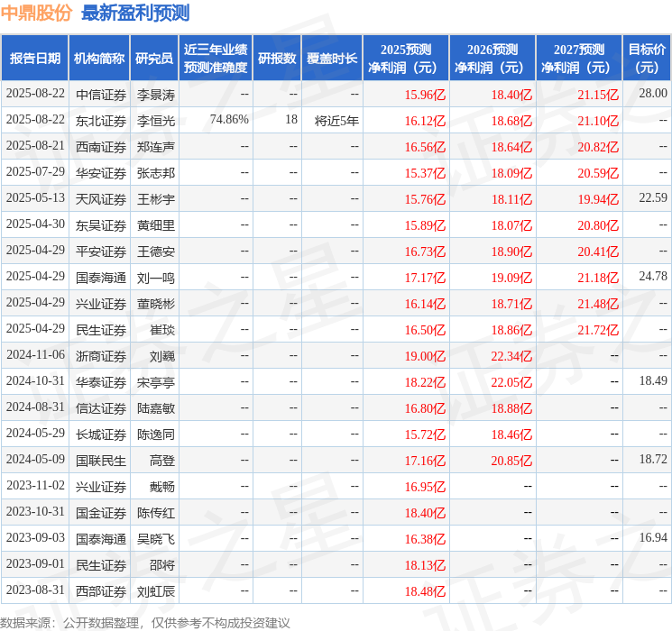Click the 覆盖时长 column header
672x631 pixels.
[x=332, y=59]
